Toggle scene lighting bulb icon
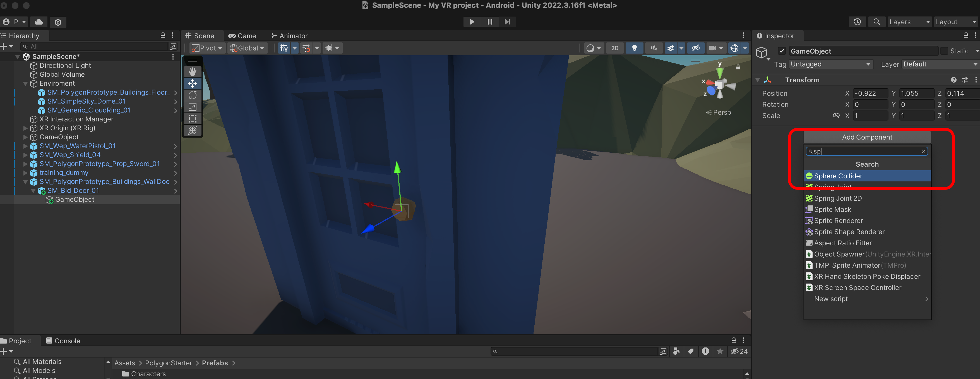 point(634,48)
